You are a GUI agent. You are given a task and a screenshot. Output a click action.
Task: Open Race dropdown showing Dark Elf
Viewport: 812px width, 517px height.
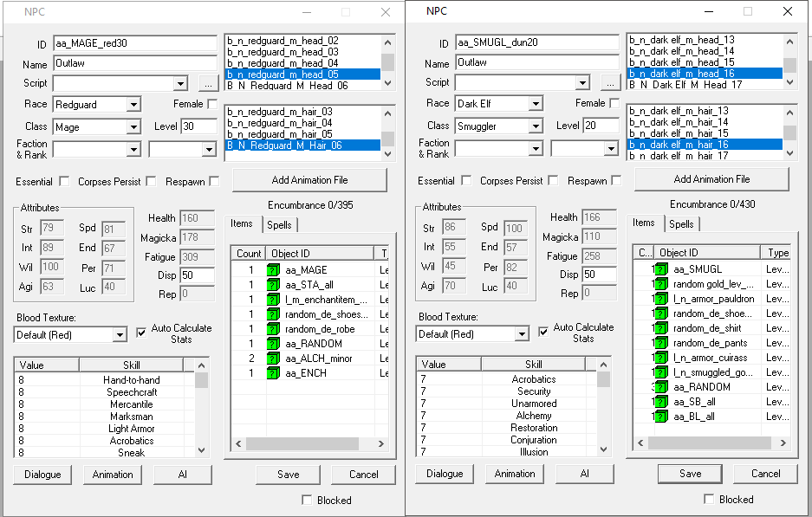[x=536, y=104]
